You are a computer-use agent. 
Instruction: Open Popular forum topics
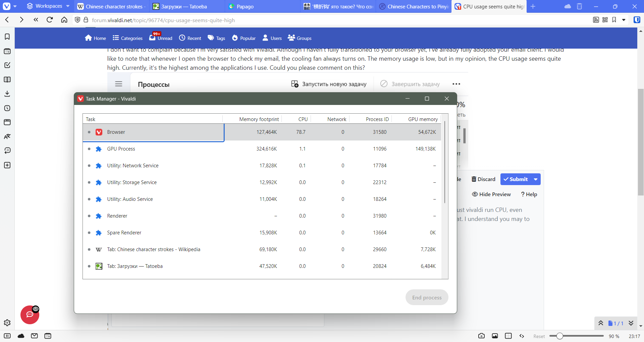(x=244, y=38)
